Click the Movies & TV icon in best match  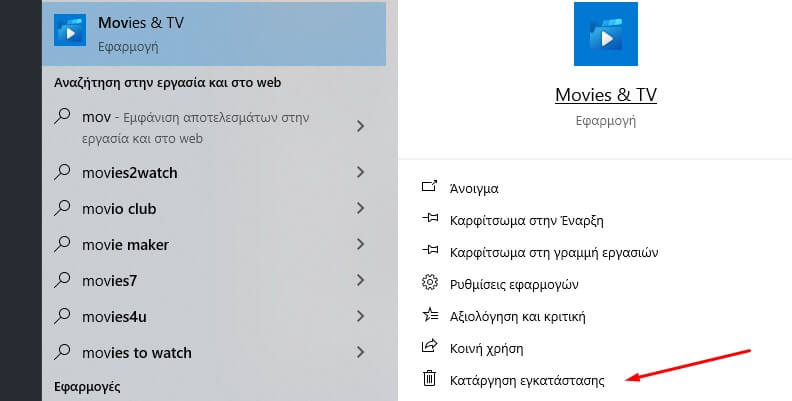coord(71,34)
